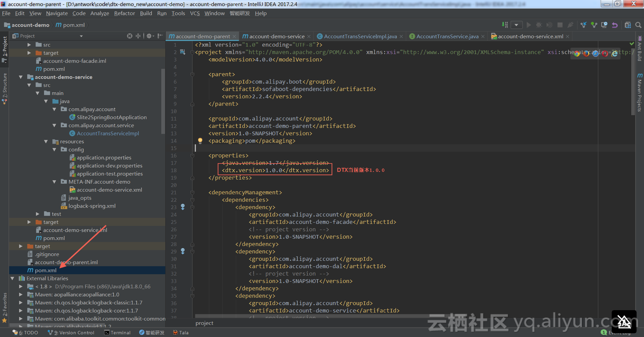Click the purple Revert arrow icon

(x=615, y=25)
